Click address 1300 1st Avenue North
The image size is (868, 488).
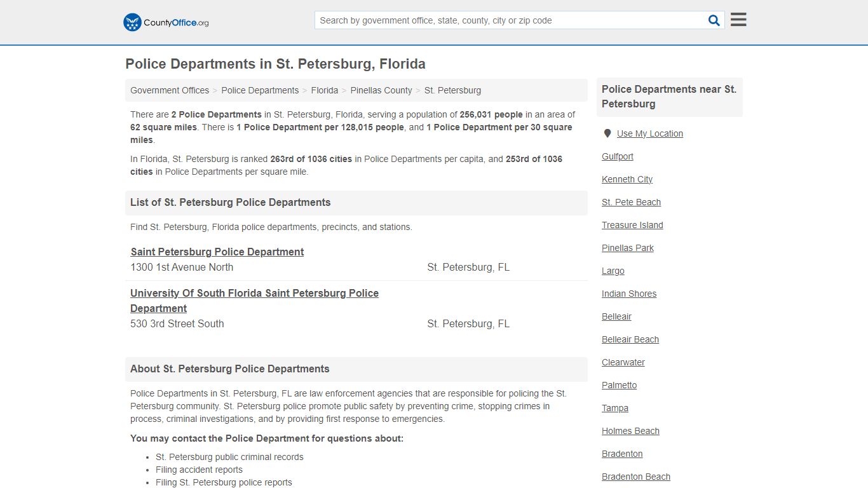tap(182, 267)
